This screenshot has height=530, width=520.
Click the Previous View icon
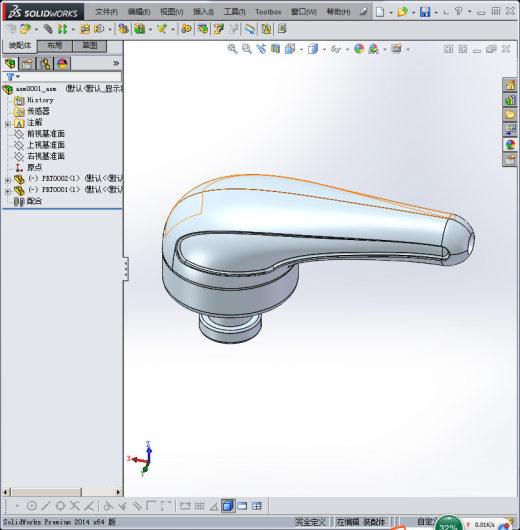[261, 49]
